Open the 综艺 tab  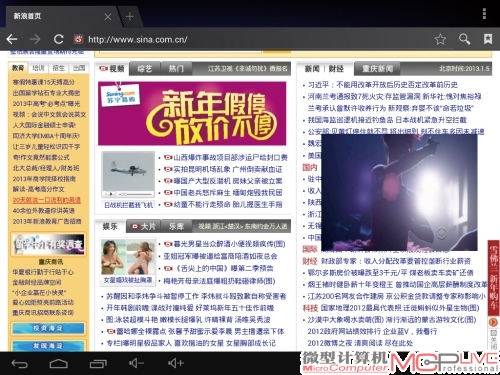point(145,69)
